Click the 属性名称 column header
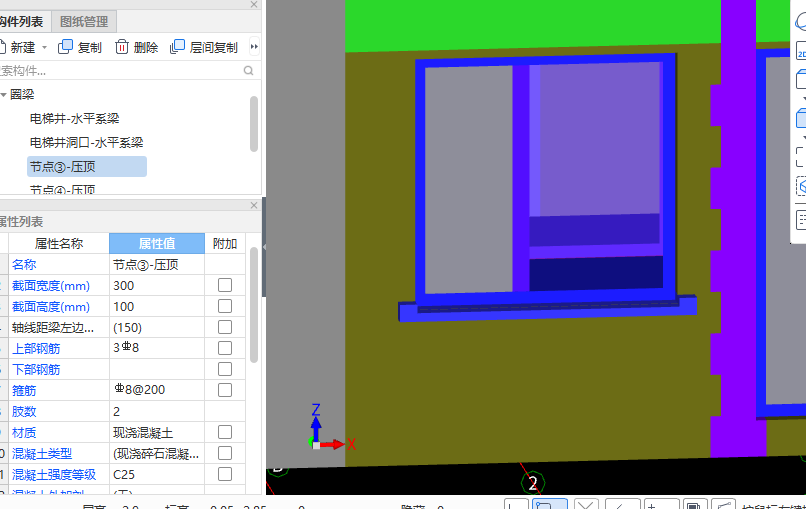Image resolution: width=806 pixels, height=509 pixels. point(59,243)
